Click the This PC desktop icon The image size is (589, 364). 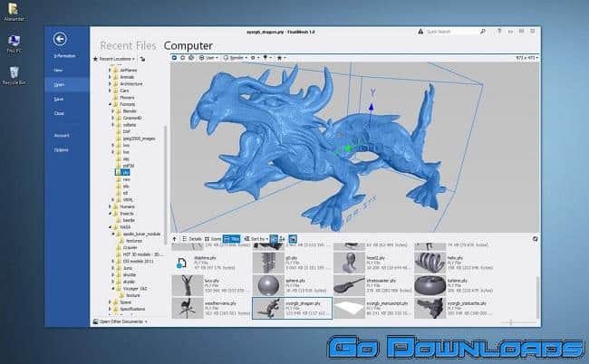(14, 43)
